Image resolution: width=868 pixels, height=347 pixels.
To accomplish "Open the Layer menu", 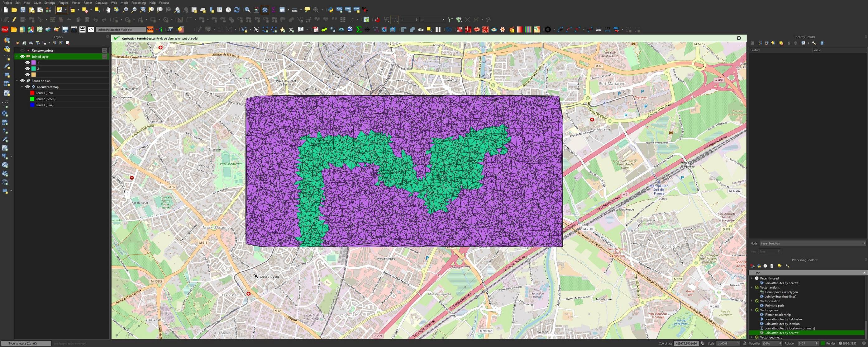I will (x=37, y=3).
